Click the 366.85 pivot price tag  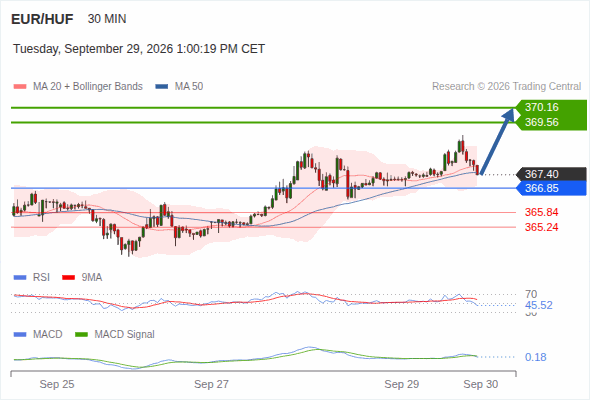[551, 189]
